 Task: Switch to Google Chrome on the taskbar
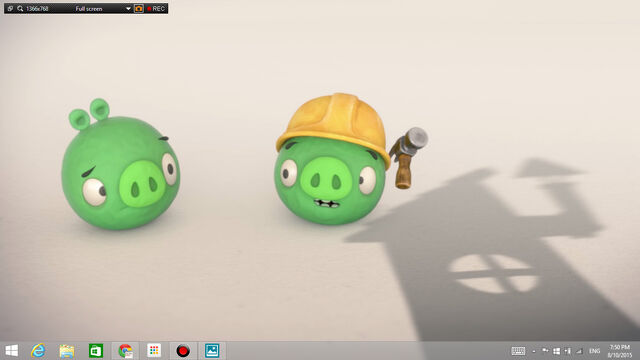[x=125, y=351]
